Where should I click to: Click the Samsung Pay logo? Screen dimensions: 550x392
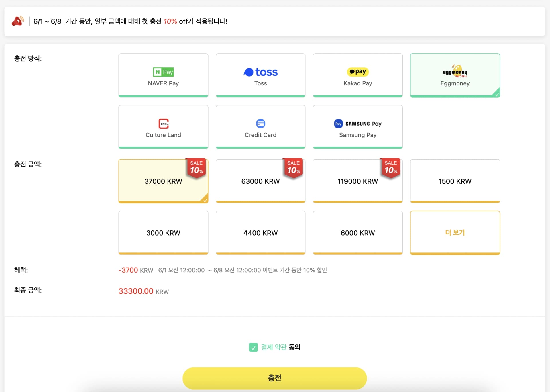[x=358, y=124]
